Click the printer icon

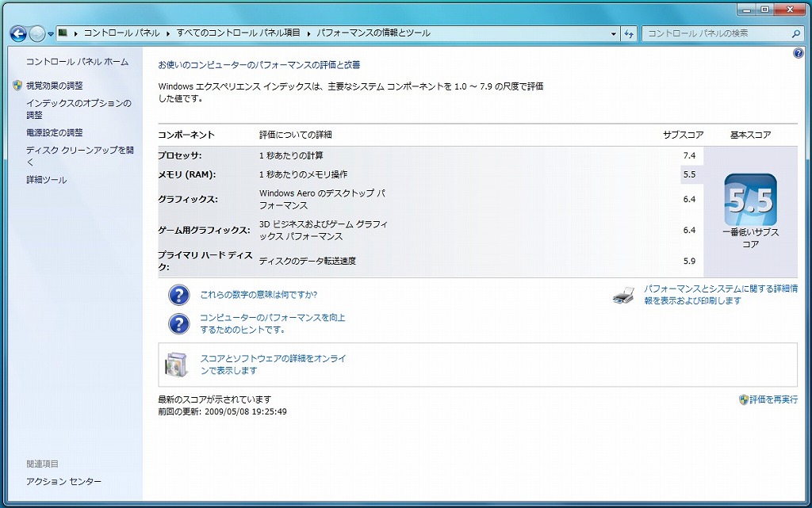click(x=623, y=295)
